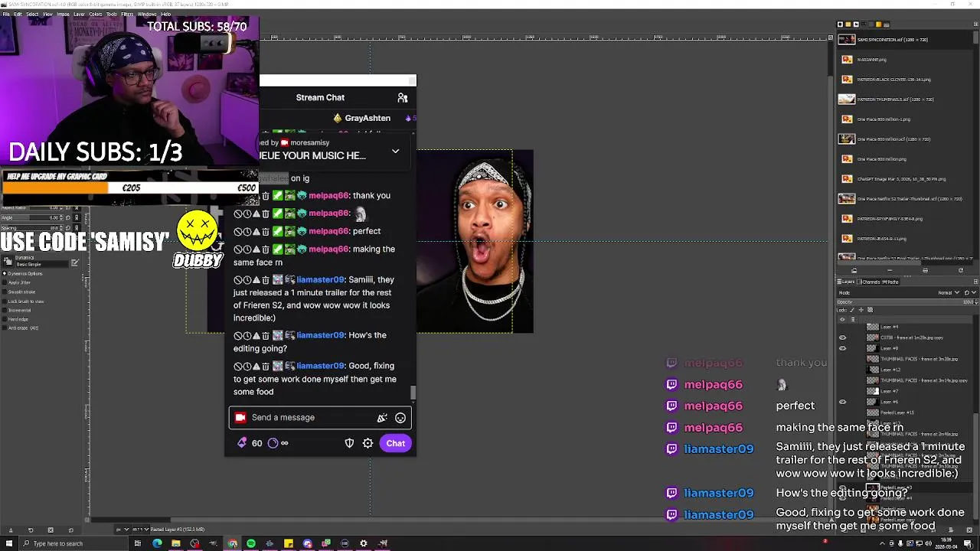This screenshot has height=551, width=980.
Task: Open the channel points balance showing 60
Action: click(x=250, y=443)
